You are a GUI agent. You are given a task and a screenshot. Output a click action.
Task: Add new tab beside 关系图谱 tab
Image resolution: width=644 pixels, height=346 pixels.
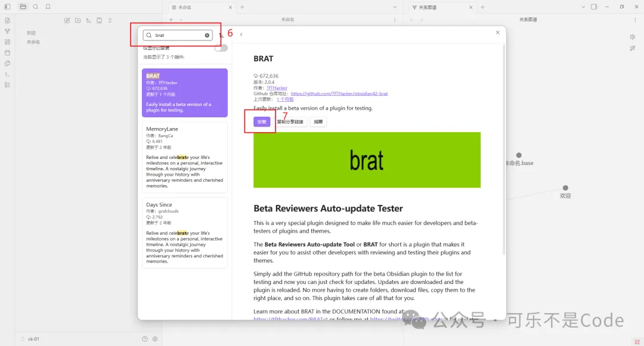[x=482, y=7]
